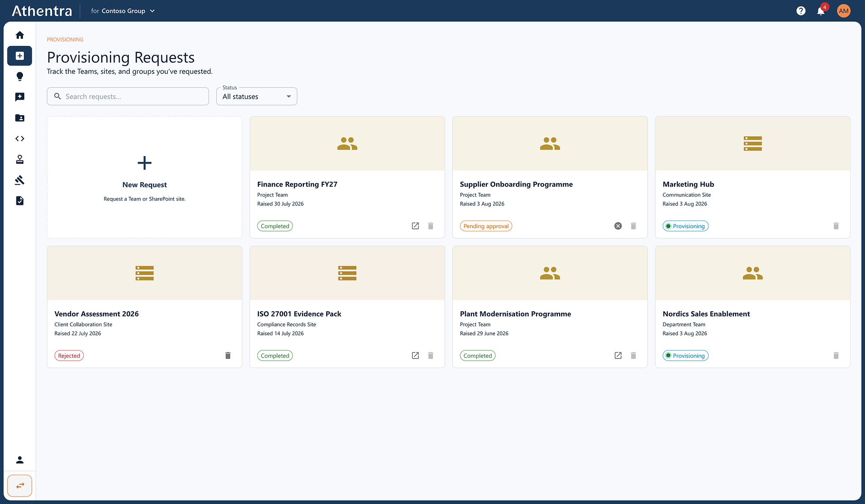
Task: Click the Nordics Sales Enablement team thumbnail
Action: [x=752, y=273]
